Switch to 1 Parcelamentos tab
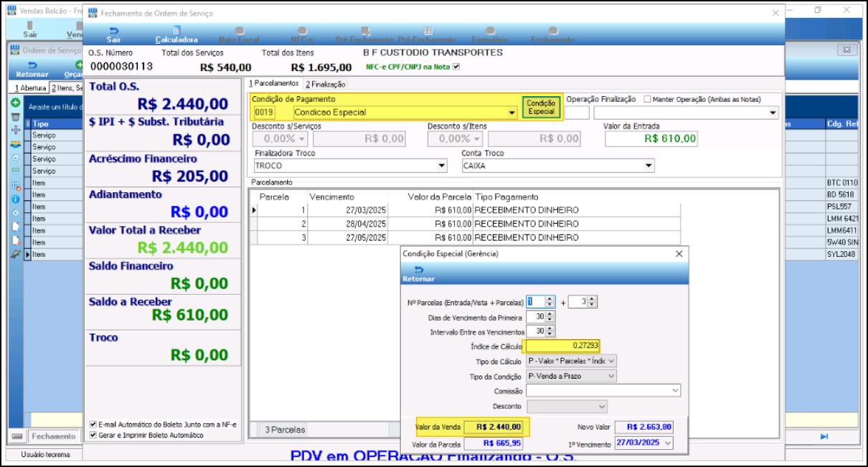Screen dimensions: 868x467 click(x=273, y=84)
